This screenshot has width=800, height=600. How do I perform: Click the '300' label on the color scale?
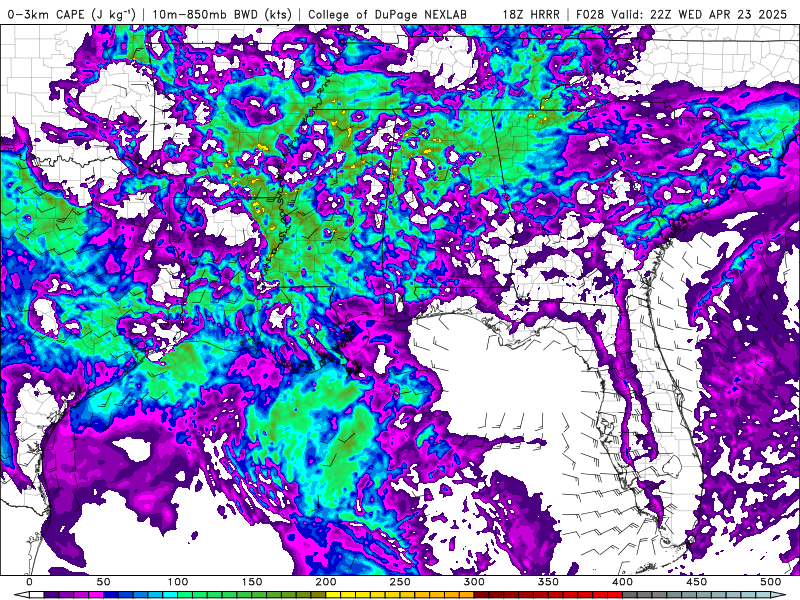tap(474, 582)
